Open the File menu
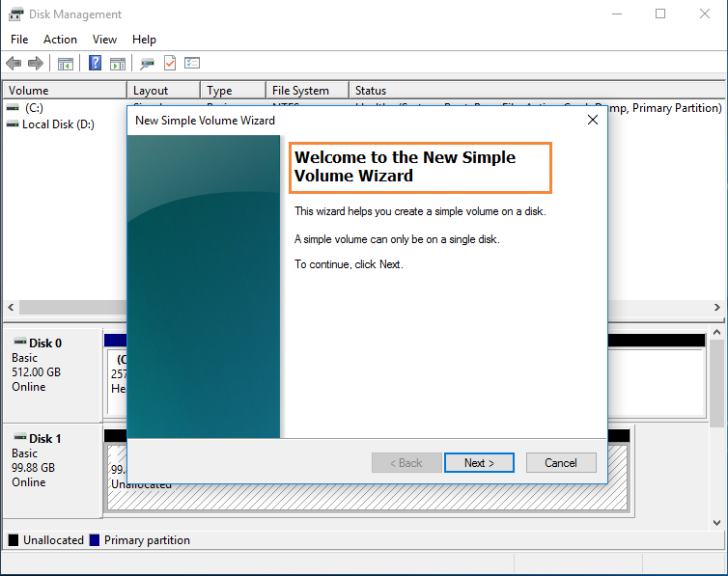The width and height of the screenshot is (728, 576). (x=19, y=40)
